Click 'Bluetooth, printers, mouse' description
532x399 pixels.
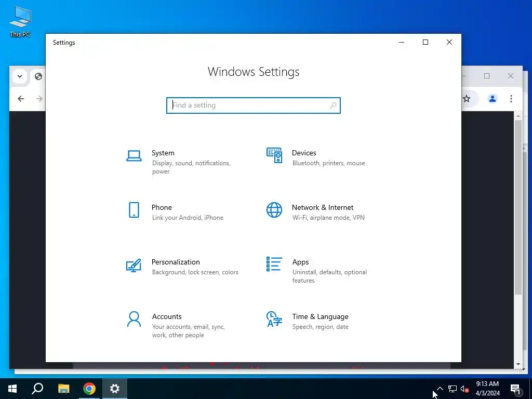329,163
